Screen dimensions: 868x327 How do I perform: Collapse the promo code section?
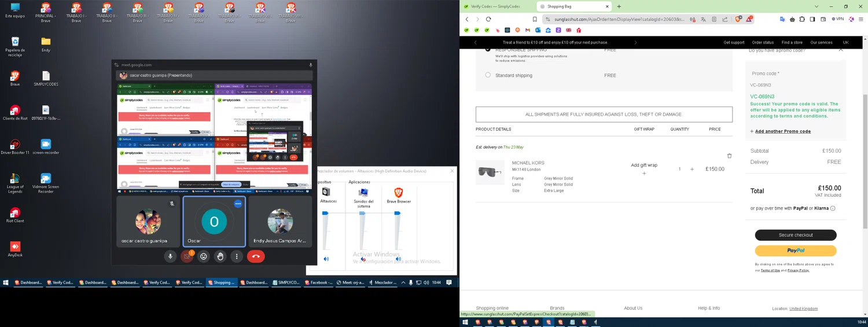[841, 50]
